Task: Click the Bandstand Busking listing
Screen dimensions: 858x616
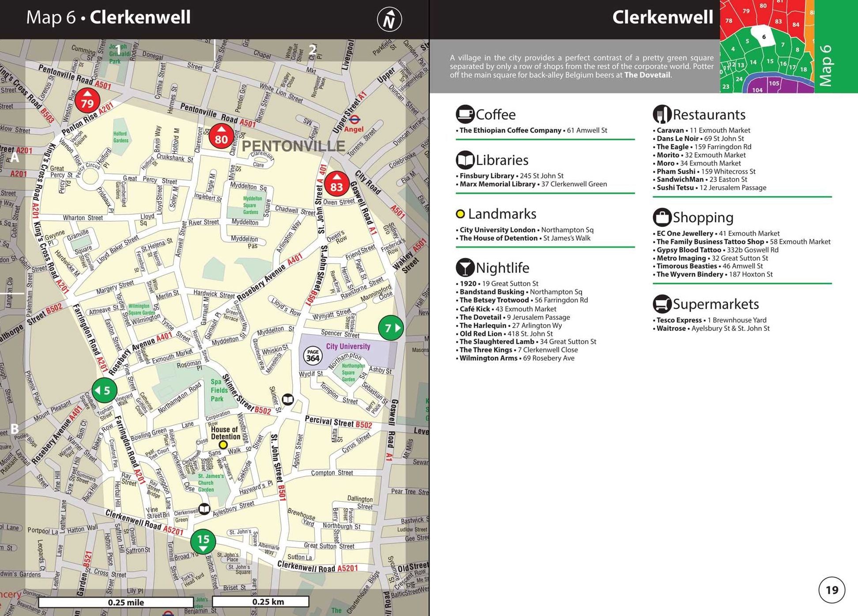Action: coord(519,292)
